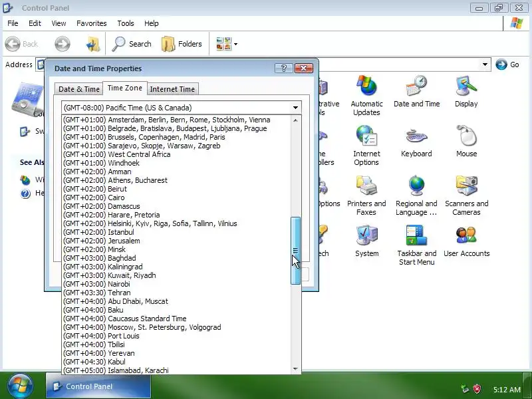This screenshot has width=532, height=399.
Task: Select Abu Dhabi, Muscat time zone
Action: click(x=176, y=301)
